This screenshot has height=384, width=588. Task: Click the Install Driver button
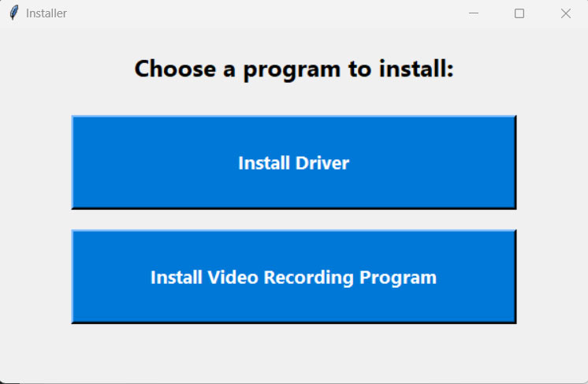[293, 162]
